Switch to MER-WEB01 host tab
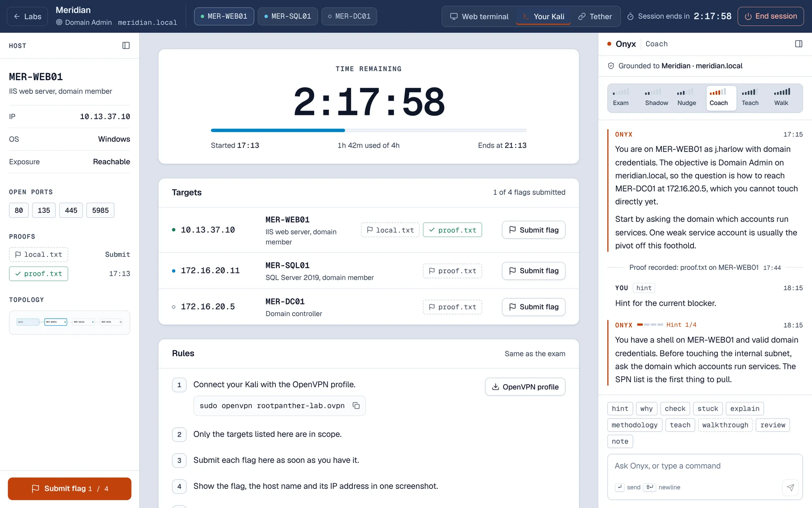Screen dimensions: 812x508 [224, 16]
